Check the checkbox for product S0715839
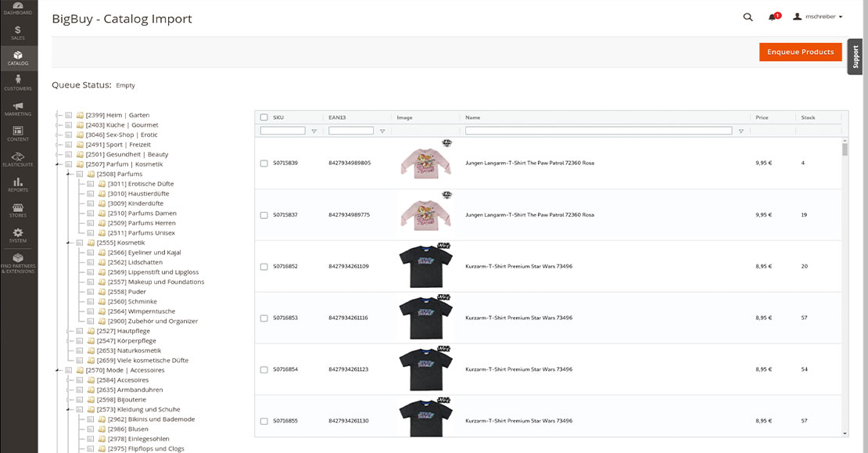The height and width of the screenshot is (453, 868). click(264, 164)
